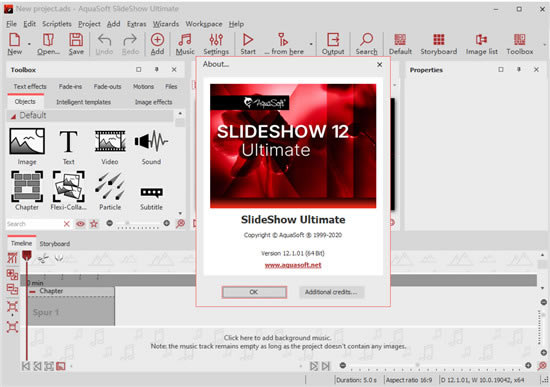The width and height of the screenshot is (550, 387).
Task: Pin the Toolbox panel
Action: [156, 70]
